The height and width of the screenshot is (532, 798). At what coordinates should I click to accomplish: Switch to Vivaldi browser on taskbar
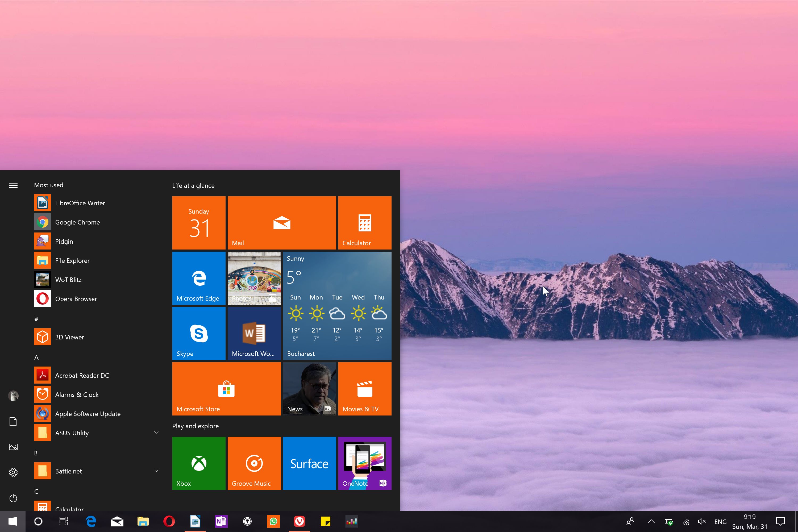299,521
